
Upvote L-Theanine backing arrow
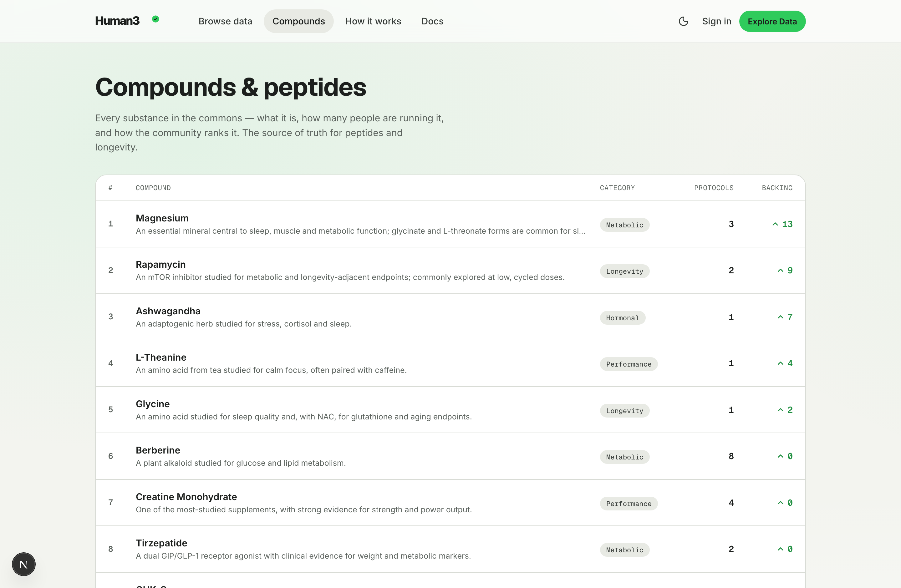point(780,363)
